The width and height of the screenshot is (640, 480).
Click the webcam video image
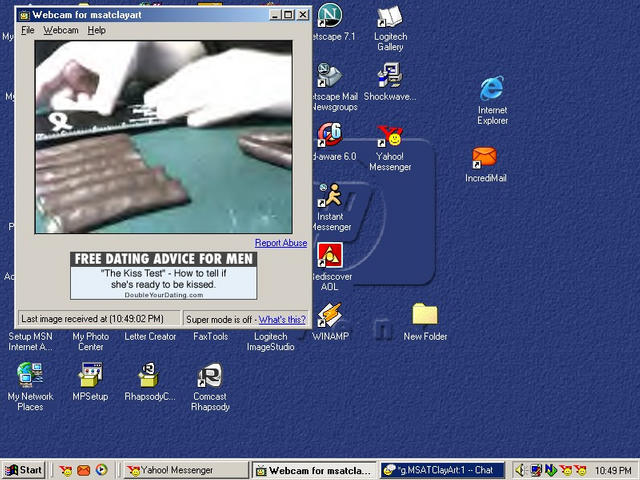tap(163, 137)
